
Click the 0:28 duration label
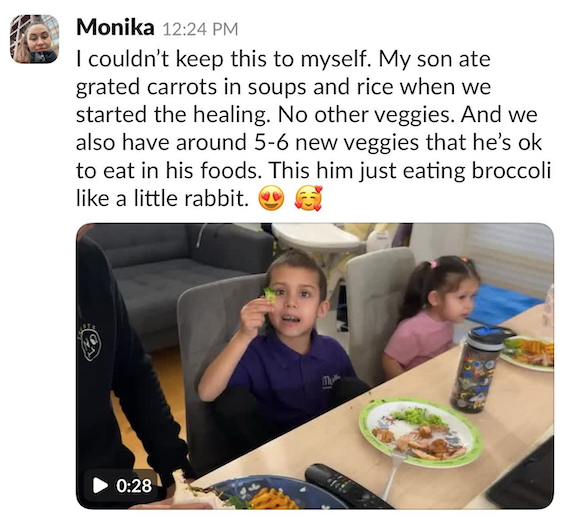point(134,486)
